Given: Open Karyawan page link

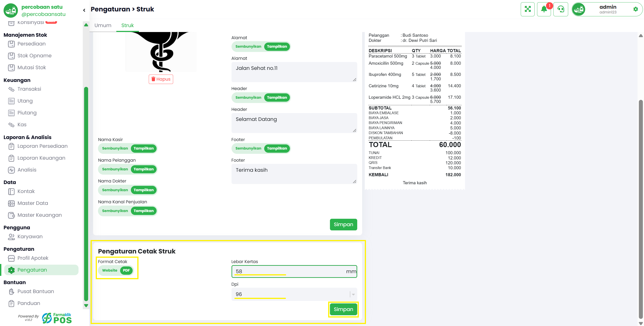Looking at the screenshot, I should 30,237.
